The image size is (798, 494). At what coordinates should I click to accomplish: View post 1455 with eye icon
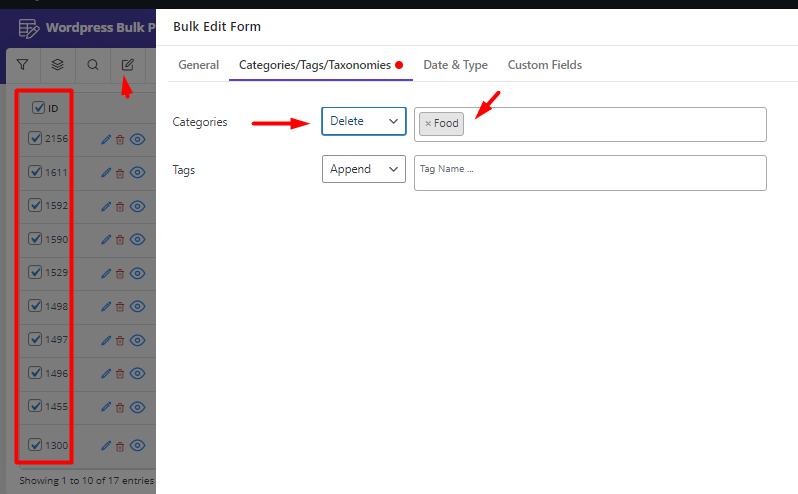[x=137, y=407]
